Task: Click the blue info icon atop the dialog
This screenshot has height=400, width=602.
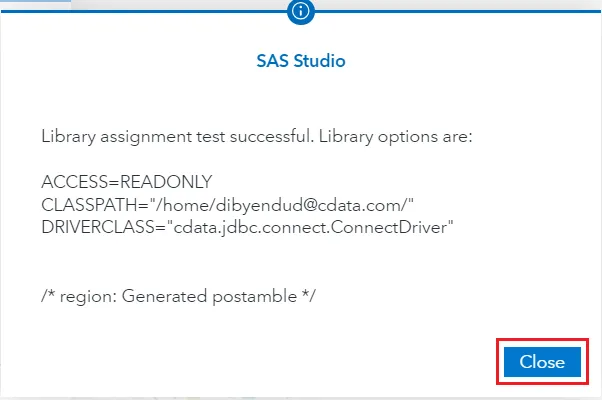Action: [301, 12]
